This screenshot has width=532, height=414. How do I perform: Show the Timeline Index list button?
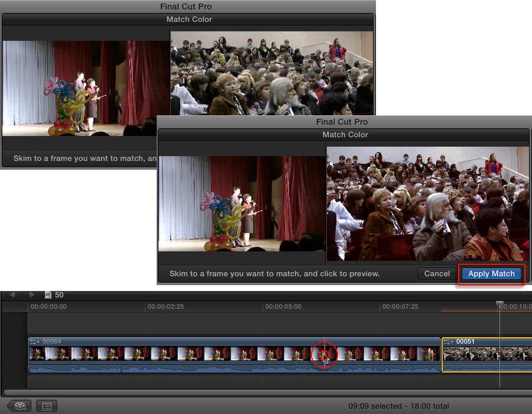click(x=47, y=406)
